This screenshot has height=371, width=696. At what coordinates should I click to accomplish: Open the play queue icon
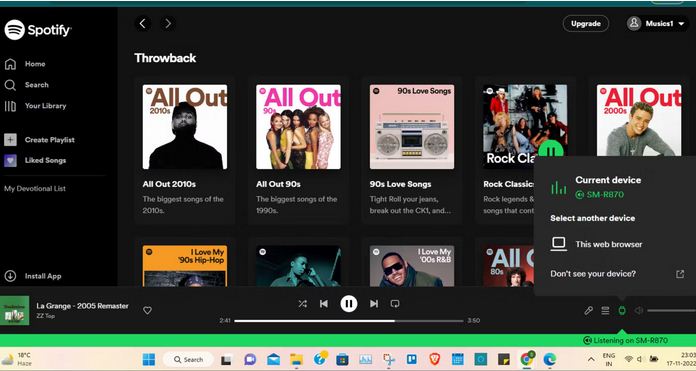pyautogui.click(x=605, y=311)
